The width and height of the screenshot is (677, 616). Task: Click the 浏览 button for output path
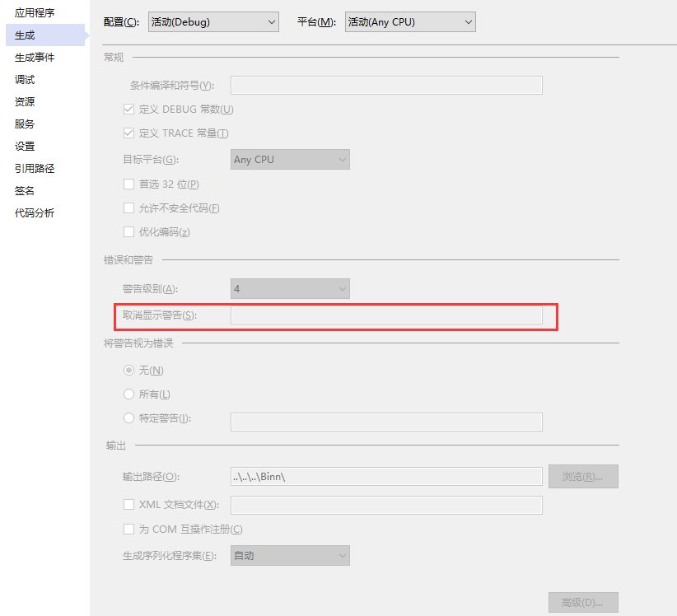583,477
